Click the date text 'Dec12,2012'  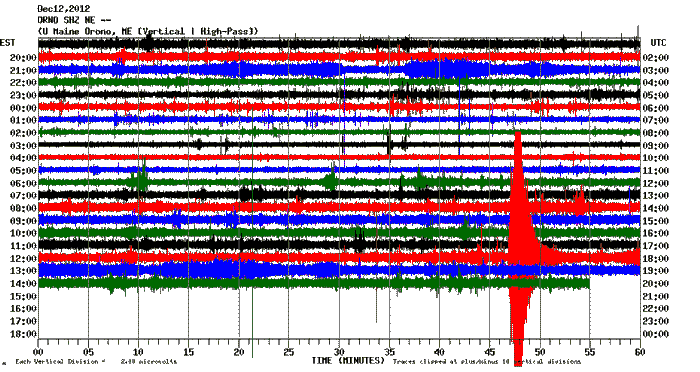[x=64, y=8]
